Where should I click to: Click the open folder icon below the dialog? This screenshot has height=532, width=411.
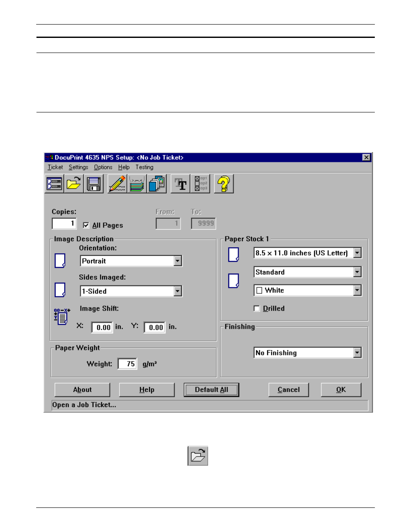click(x=198, y=456)
